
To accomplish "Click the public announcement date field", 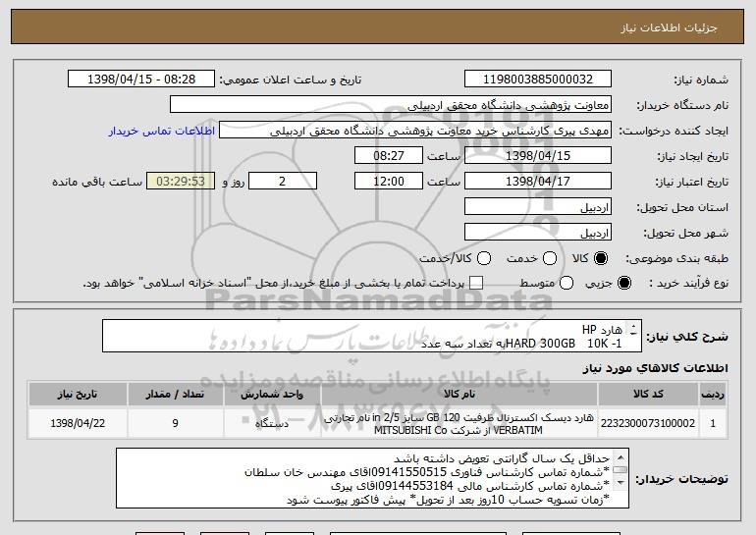I will coord(141,80).
